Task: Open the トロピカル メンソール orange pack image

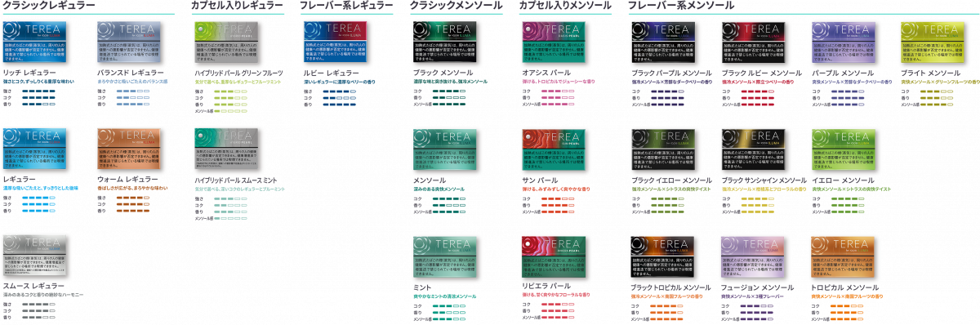Action: [844, 256]
